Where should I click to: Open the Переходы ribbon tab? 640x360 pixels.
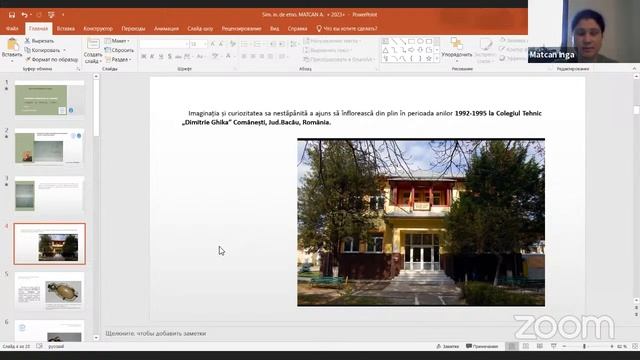coord(133,29)
